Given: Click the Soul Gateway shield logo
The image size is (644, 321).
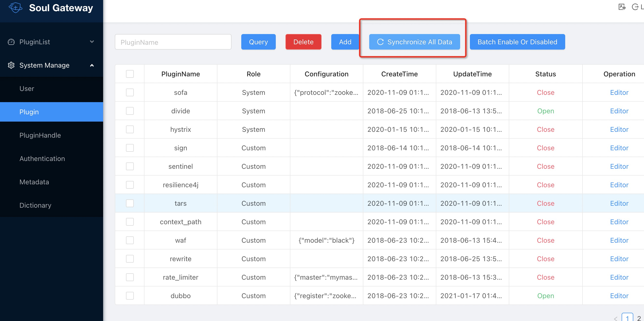Looking at the screenshot, I should 16,8.
